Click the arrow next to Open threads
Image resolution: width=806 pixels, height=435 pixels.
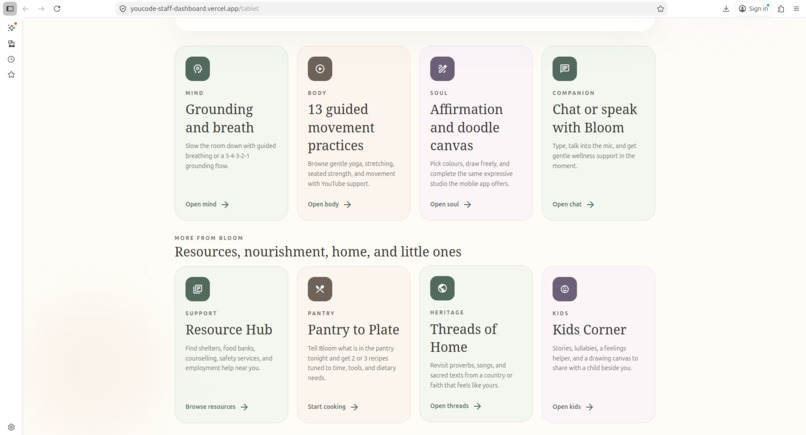(x=478, y=406)
